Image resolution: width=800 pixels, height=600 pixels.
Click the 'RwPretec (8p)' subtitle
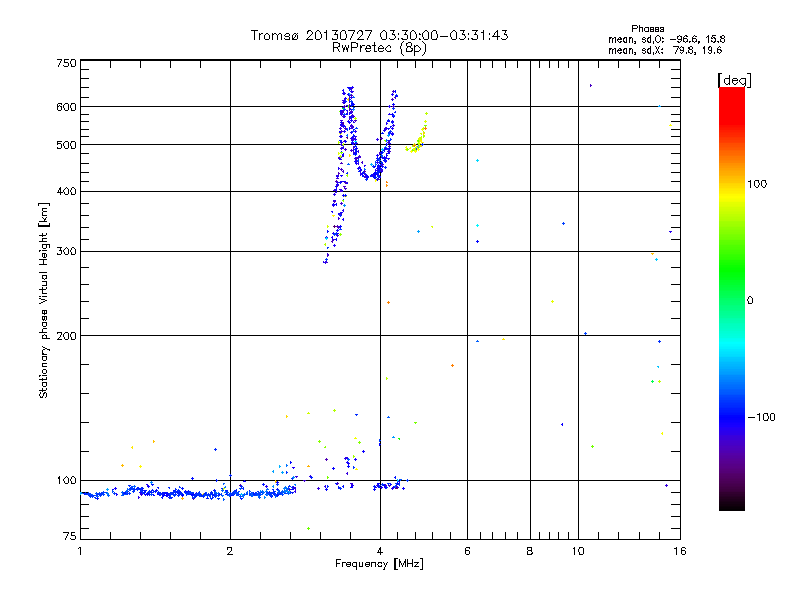[379, 48]
